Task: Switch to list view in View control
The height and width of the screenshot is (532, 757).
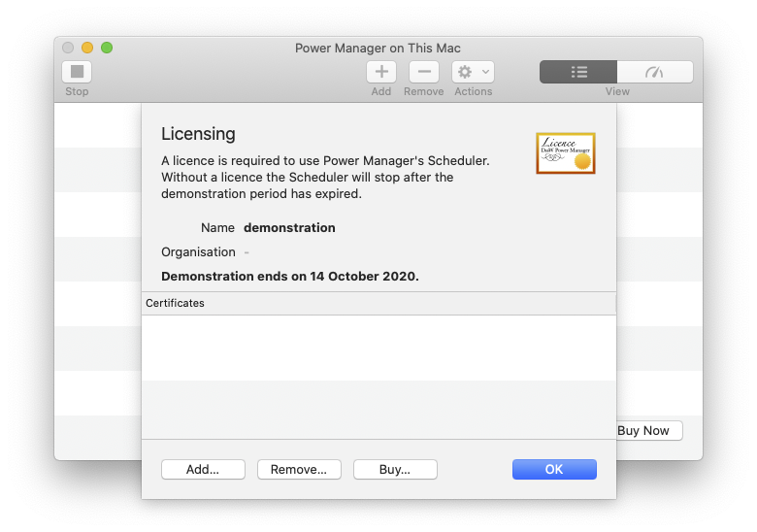Action: click(x=578, y=72)
